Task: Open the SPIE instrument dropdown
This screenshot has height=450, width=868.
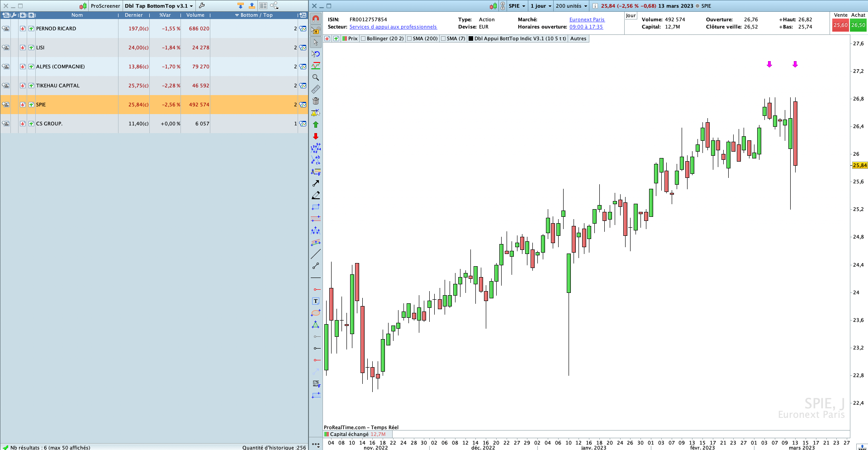Action: coord(517,6)
